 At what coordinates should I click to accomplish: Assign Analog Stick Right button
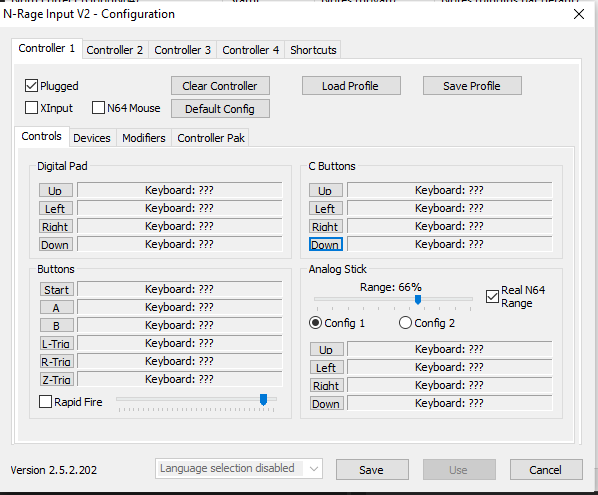(326, 385)
